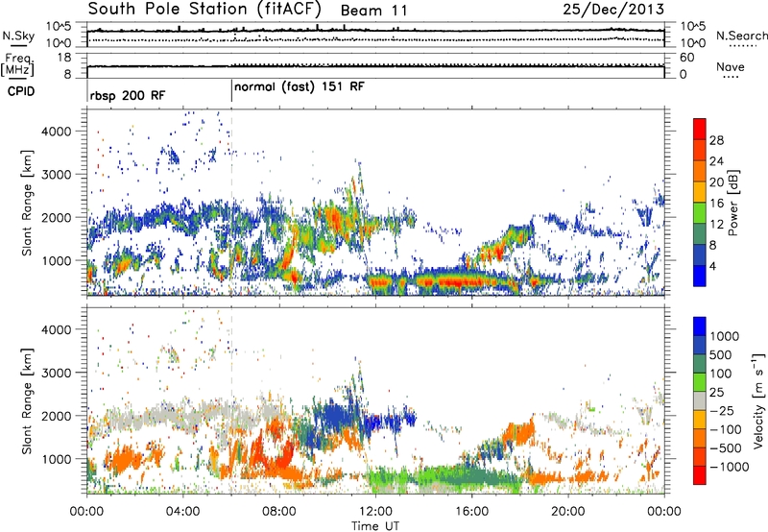Click the '16' Power colorbar tick

coord(716,204)
